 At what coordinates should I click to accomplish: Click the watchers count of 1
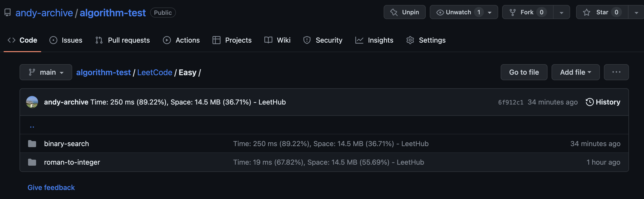click(x=479, y=12)
